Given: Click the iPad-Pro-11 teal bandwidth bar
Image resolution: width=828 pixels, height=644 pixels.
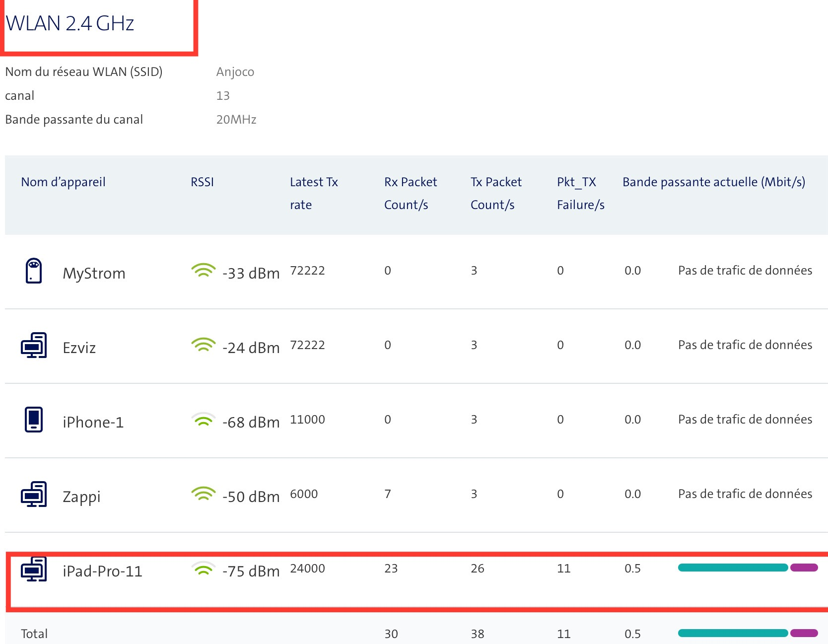Looking at the screenshot, I should 732,568.
